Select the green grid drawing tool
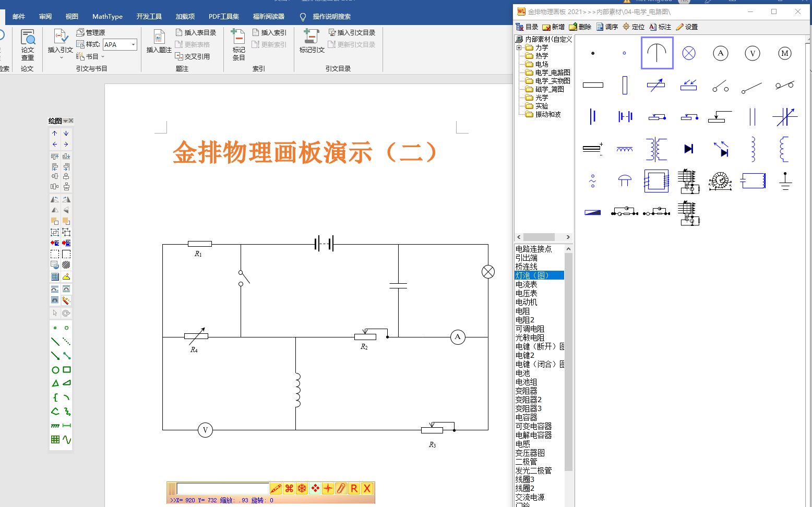The width and height of the screenshot is (812, 507). coord(55,440)
